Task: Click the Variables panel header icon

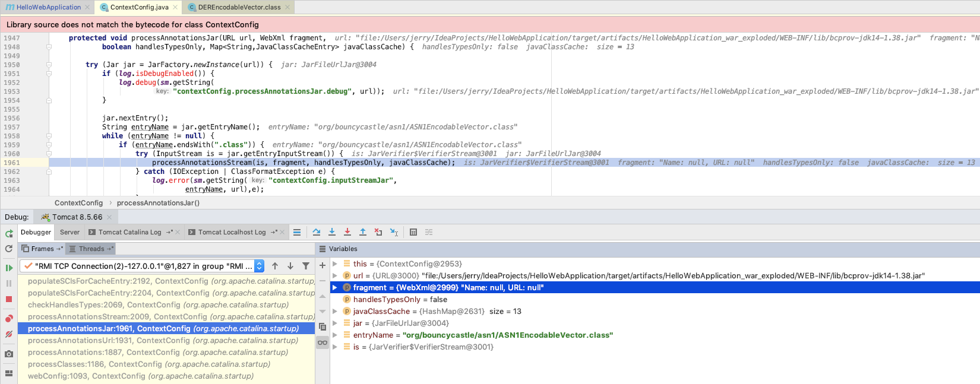Action: (323, 249)
